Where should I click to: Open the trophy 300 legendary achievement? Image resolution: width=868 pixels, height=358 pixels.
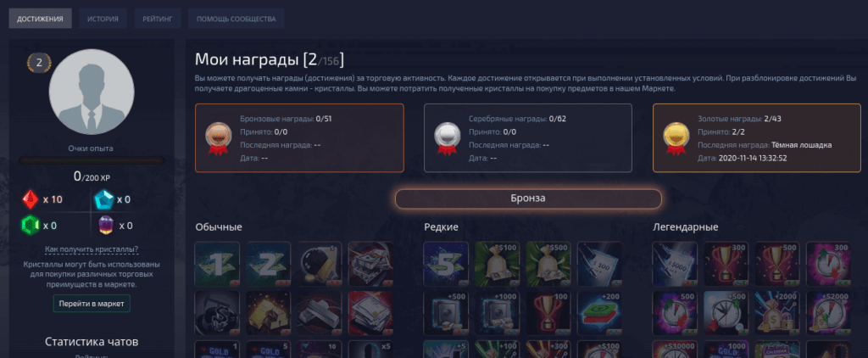(726, 265)
